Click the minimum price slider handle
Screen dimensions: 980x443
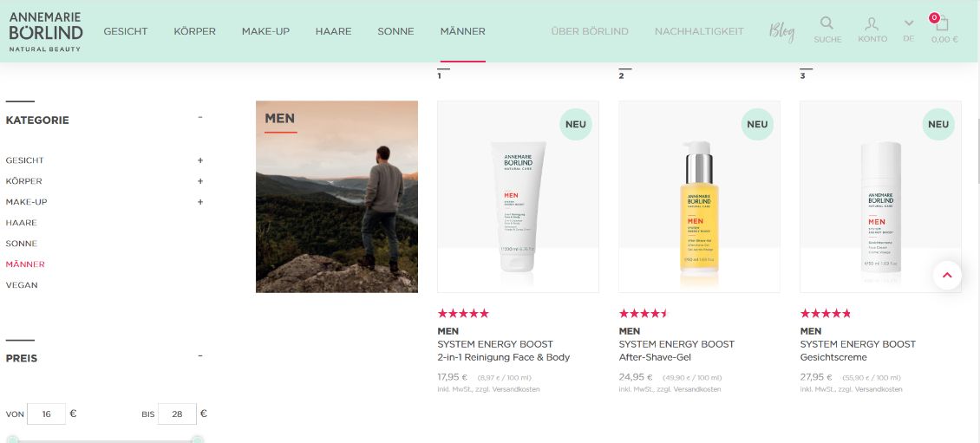pyautogui.click(x=12, y=440)
